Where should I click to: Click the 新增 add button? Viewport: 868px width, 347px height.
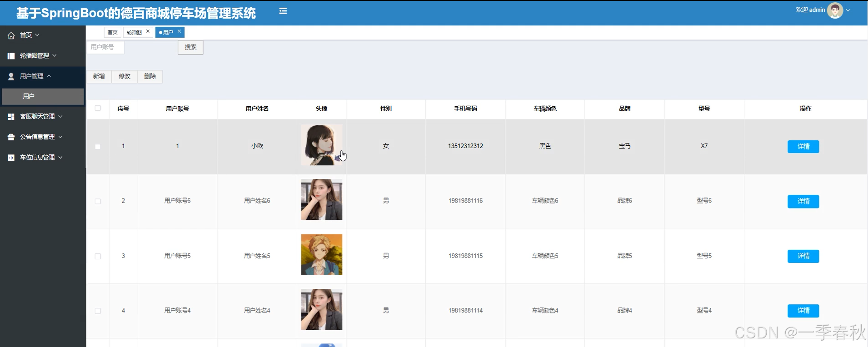(x=99, y=76)
